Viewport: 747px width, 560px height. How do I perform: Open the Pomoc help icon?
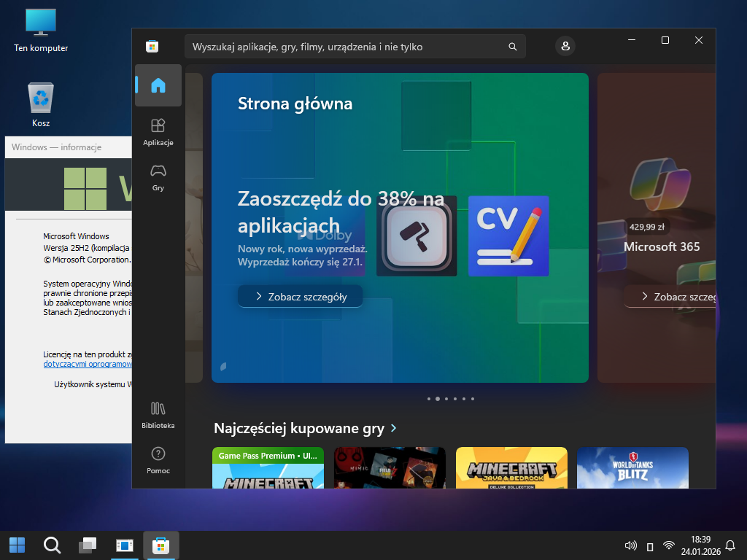point(158,460)
